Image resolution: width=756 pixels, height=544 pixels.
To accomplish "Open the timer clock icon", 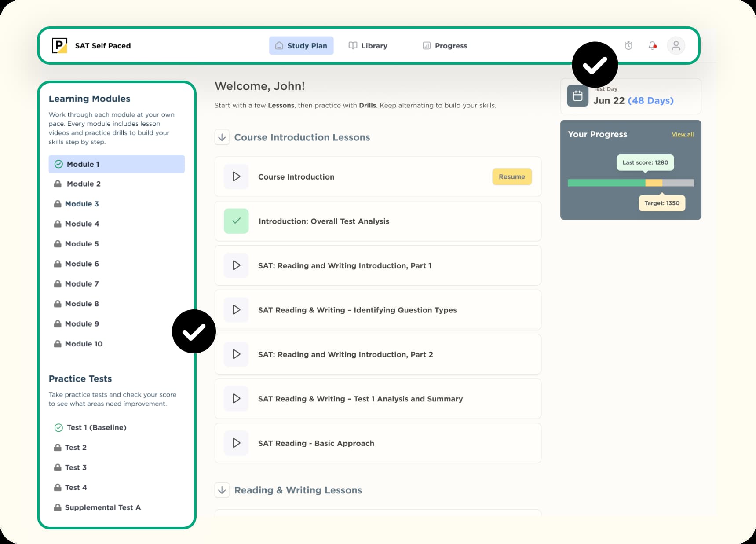I will click(x=628, y=45).
